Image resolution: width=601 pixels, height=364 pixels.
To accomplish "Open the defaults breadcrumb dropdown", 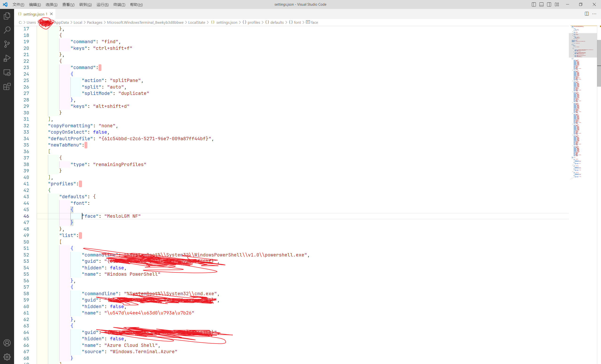I will click(x=277, y=22).
